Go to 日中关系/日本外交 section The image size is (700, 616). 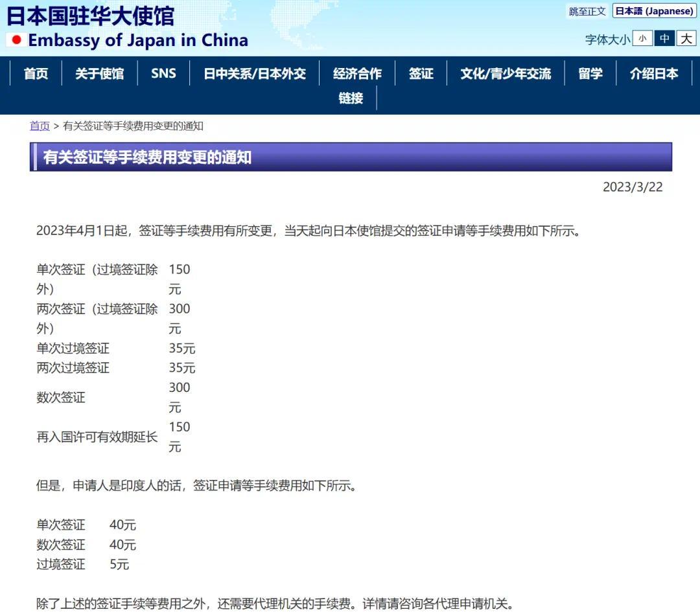coord(255,74)
